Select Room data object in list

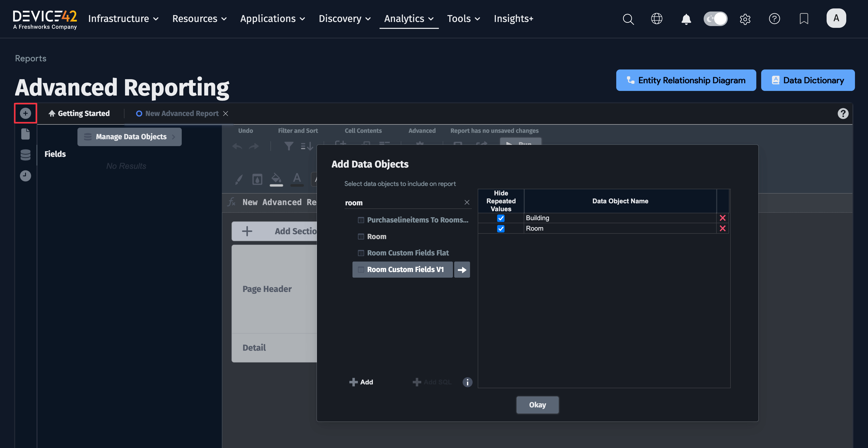(372, 237)
